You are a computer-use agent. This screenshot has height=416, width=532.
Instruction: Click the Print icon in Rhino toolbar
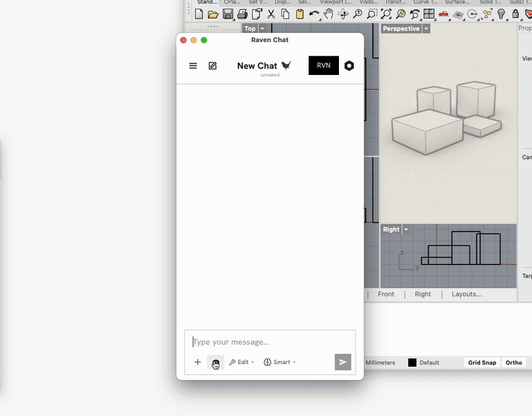(242, 14)
